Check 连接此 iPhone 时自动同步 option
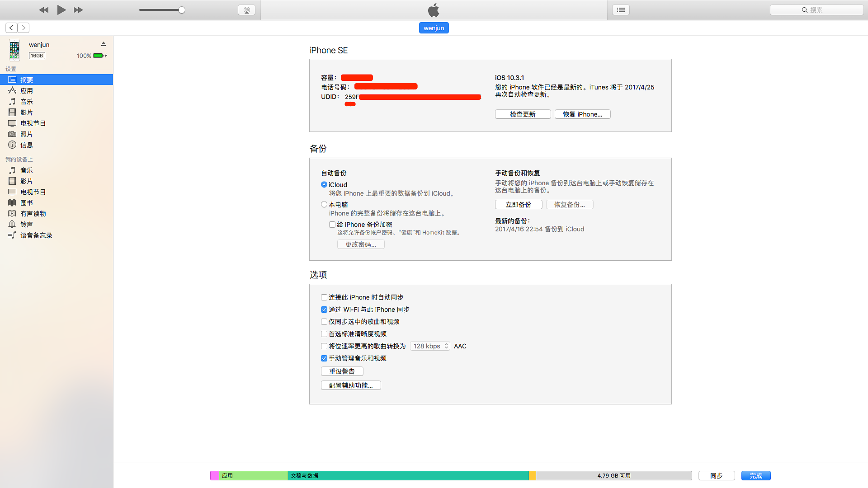Viewport: 868px width, 488px height. 324,297
